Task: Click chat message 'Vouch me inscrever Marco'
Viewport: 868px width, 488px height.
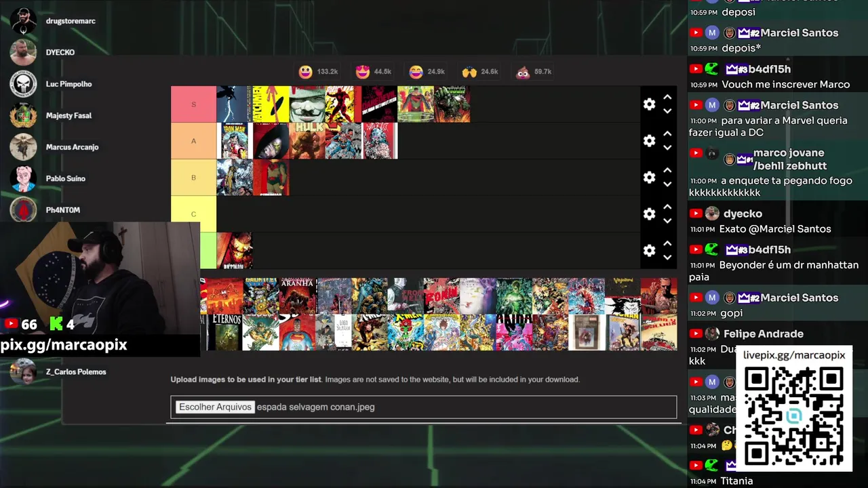Action: (x=786, y=85)
